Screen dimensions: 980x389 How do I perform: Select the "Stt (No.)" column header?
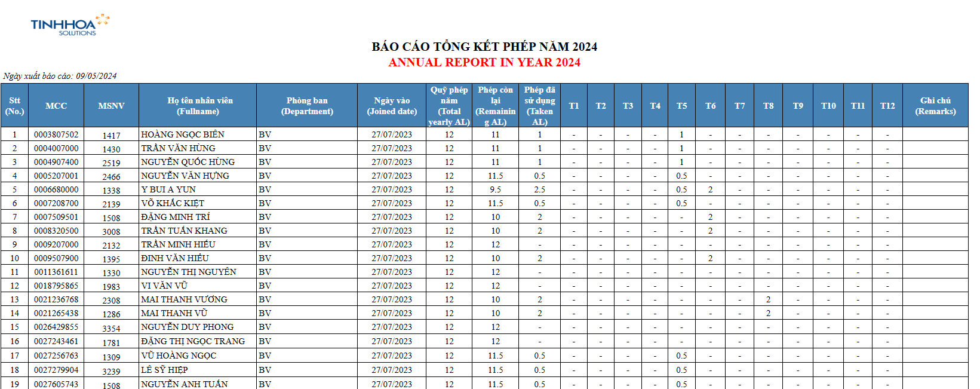point(14,106)
